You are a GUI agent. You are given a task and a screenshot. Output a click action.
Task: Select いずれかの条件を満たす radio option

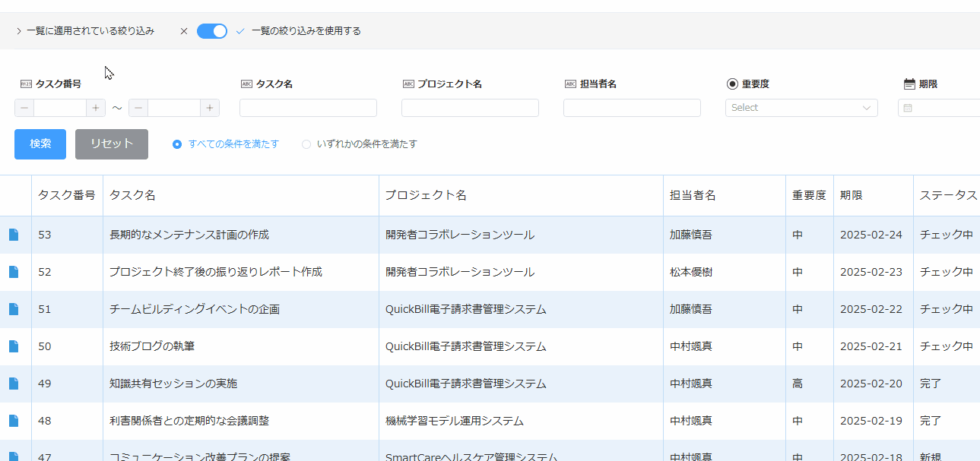coord(306,144)
